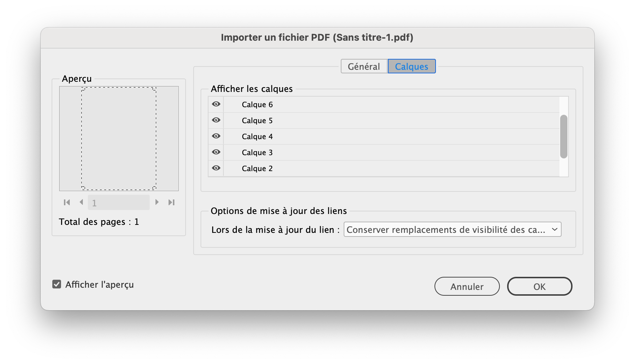Hide Calque 6 with its eye icon
This screenshot has height=364, width=635.
click(216, 104)
